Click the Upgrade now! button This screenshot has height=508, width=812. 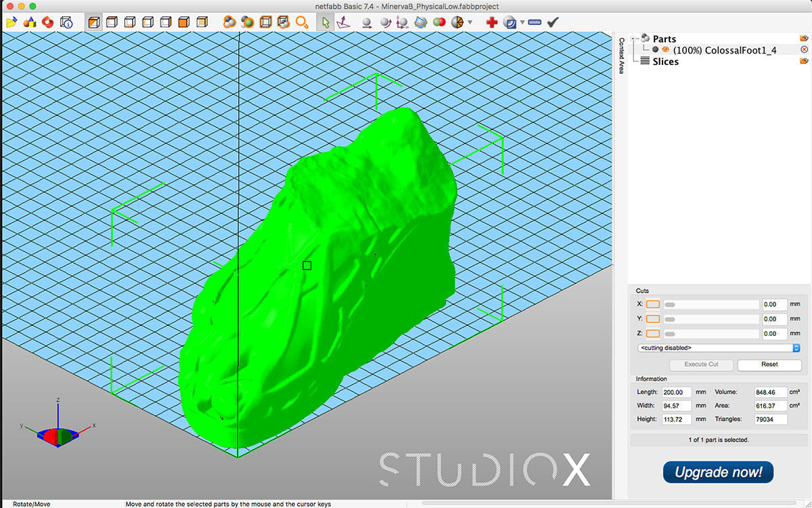click(x=718, y=472)
